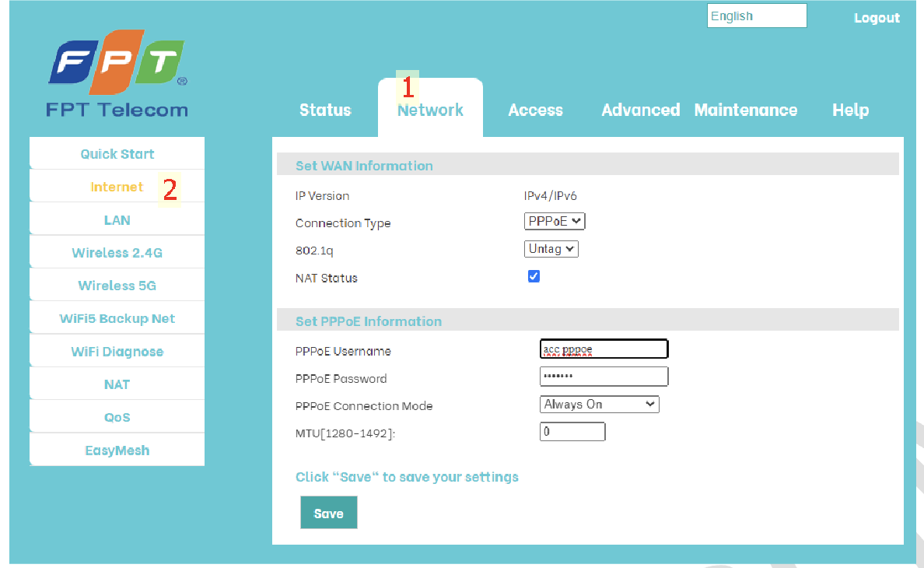Screen dimensions: 924x568
Task: Open PPPoE Connection Mode dropdown
Action: pyautogui.click(x=599, y=405)
